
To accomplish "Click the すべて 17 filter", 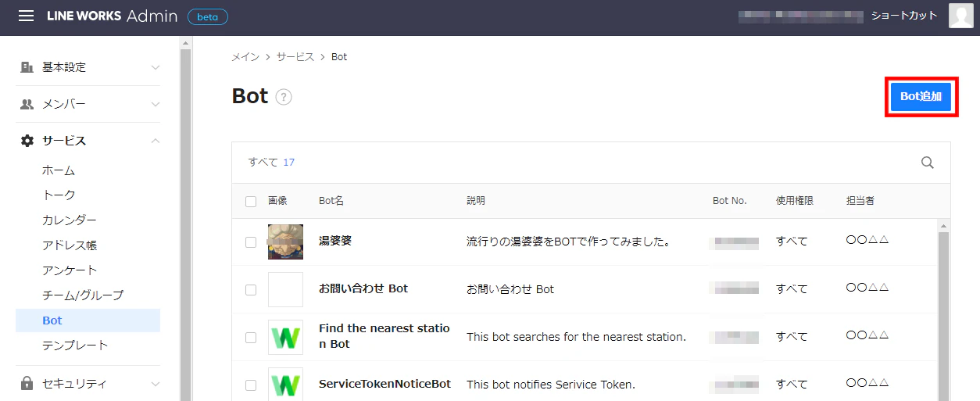I will click(x=271, y=163).
